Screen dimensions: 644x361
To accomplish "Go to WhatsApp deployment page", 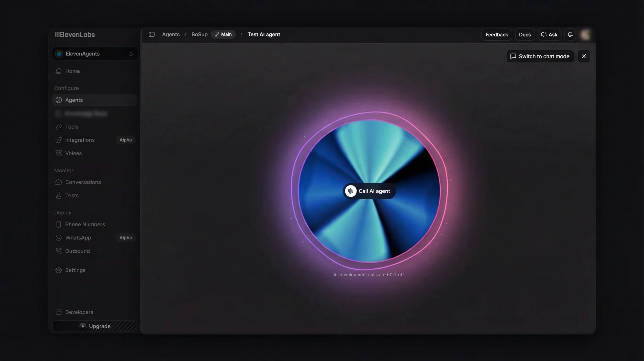I will pos(78,238).
